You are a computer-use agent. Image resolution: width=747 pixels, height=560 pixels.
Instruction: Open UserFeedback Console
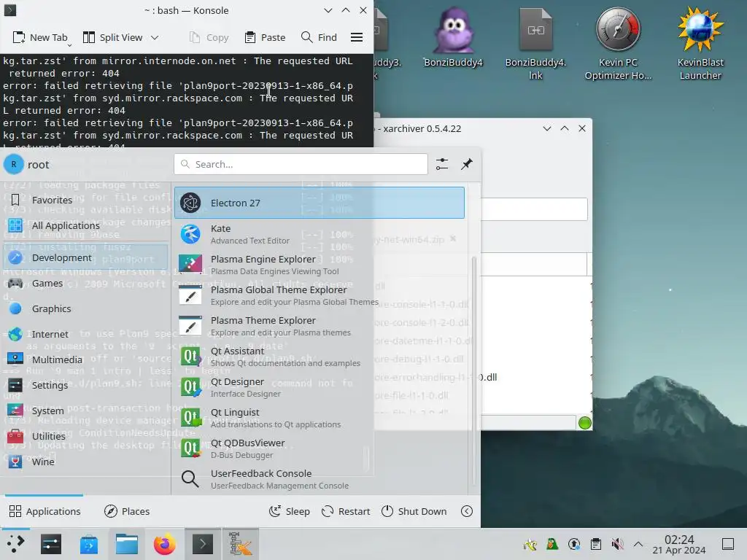click(320, 479)
